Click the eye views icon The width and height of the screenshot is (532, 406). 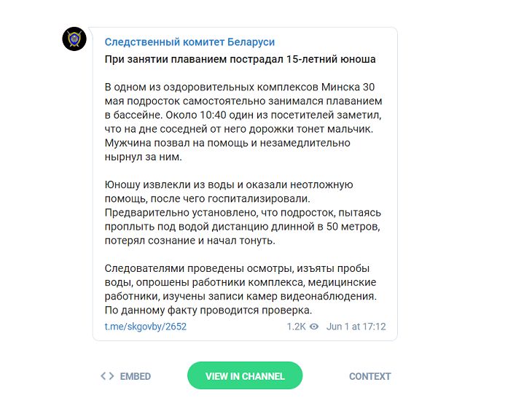[x=314, y=327]
